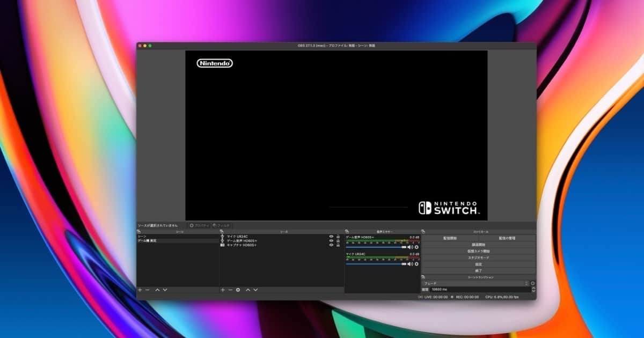Mute the マイク UR24C mixer channel
Image resolution: width=644 pixels, height=338 pixels.
(410, 264)
